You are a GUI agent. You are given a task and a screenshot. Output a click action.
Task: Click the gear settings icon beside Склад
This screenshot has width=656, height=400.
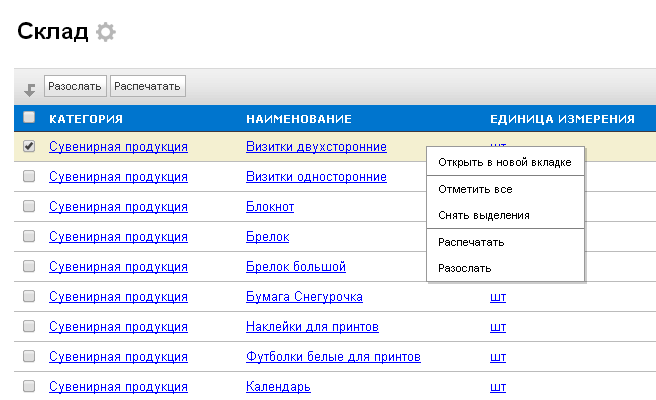pos(105,32)
